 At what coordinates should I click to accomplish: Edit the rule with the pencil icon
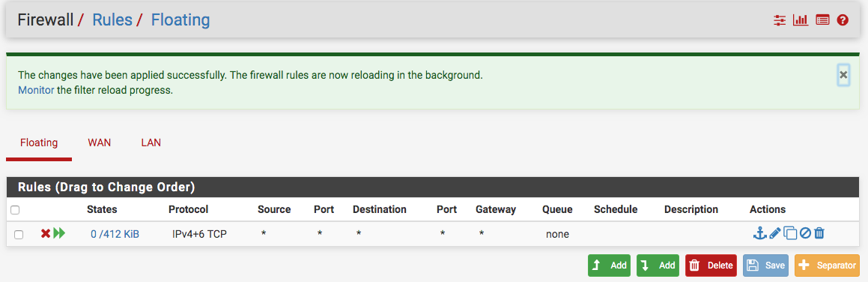point(775,234)
